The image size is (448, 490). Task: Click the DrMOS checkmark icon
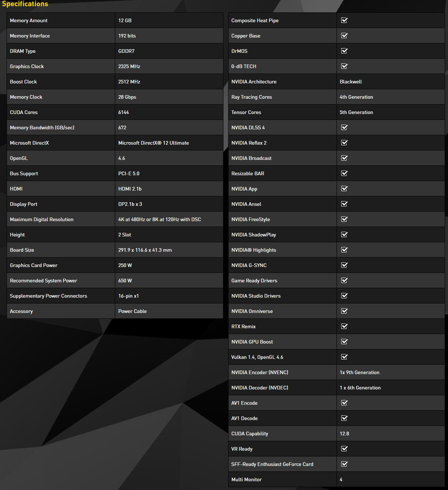pyautogui.click(x=344, y=51)
